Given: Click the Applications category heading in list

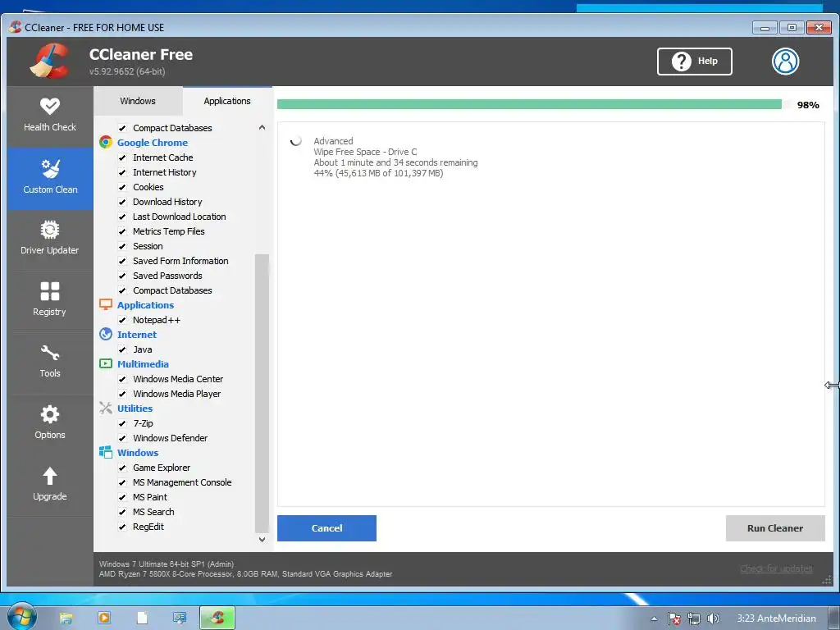Looking at the screenshot, I should click(146, 305).
